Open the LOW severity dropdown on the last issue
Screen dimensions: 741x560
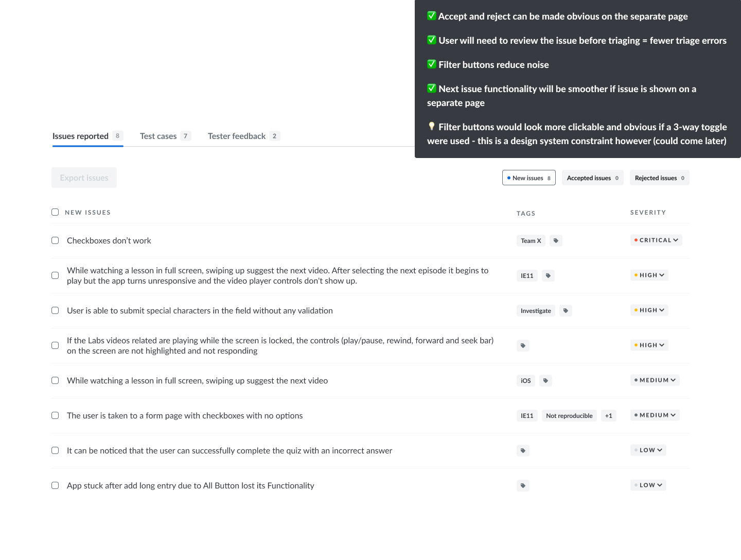[x=648, y=485]
